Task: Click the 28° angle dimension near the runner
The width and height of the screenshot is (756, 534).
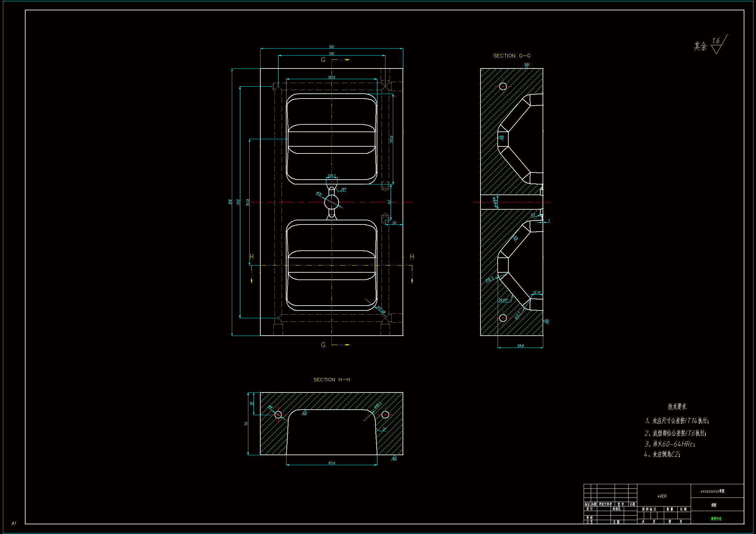Action: (x=343, y=190)
